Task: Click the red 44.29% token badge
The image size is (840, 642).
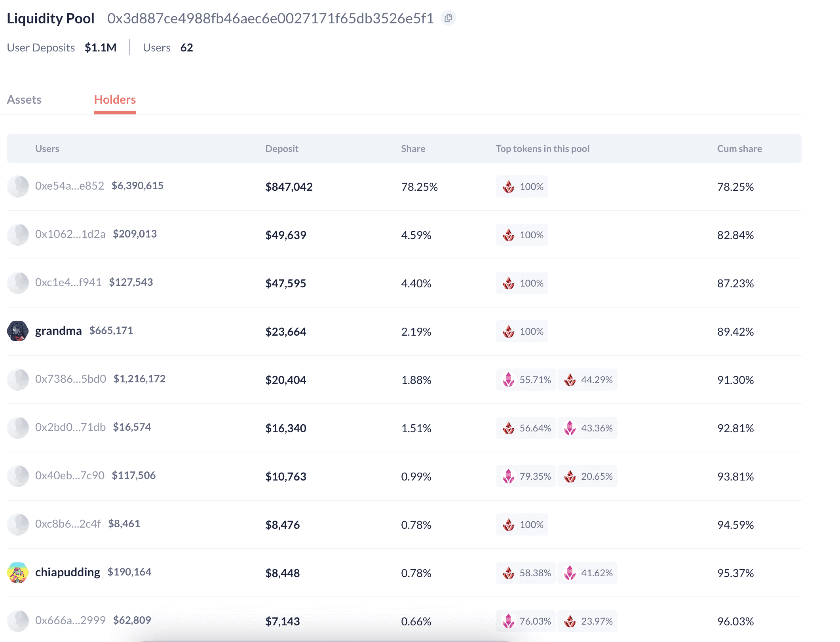Action: 587,380
